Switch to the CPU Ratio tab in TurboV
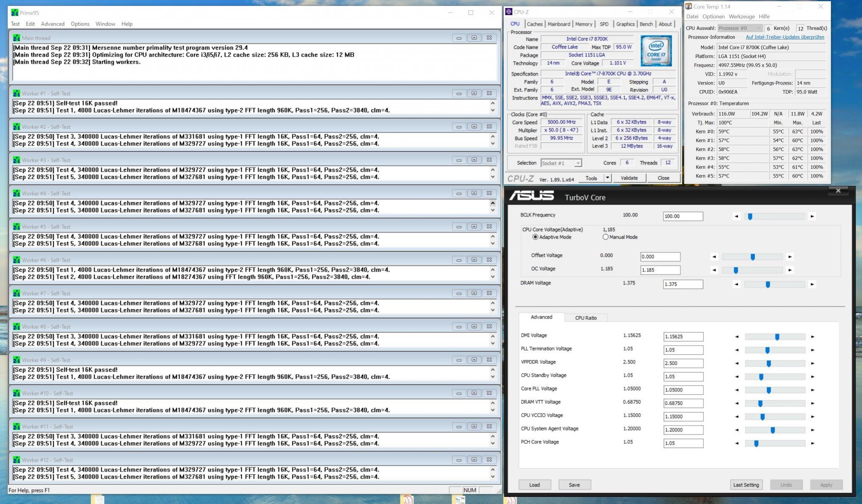The width and height of the screenshot is (862, 504). pos(586,318)
